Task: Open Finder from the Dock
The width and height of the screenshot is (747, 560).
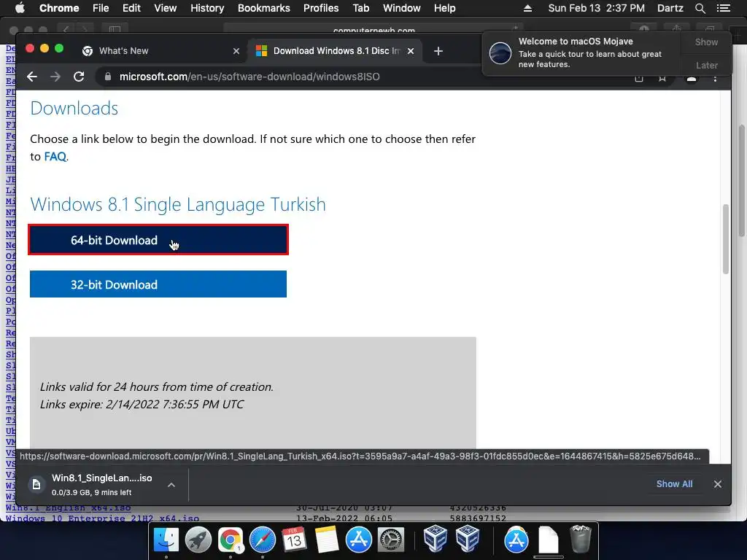Action: [x=166, y=540]
